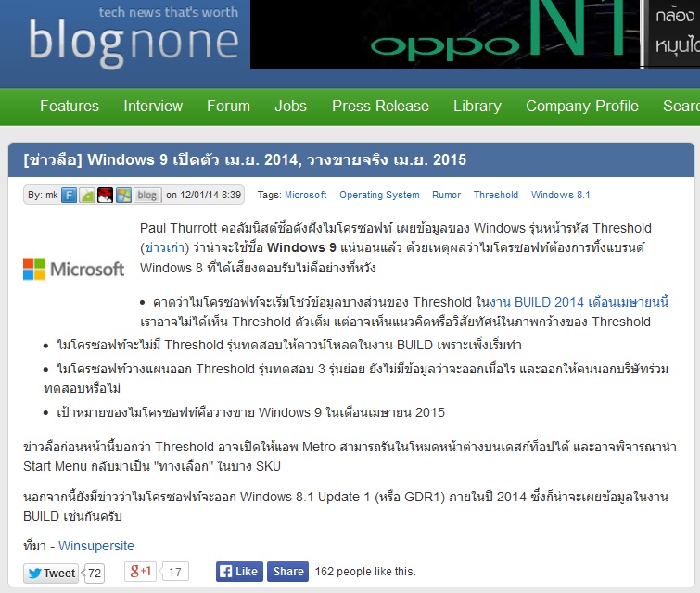The image size is (700, 593).
Task: Click the Google +1 count 17
Action: tap(175, 572)
